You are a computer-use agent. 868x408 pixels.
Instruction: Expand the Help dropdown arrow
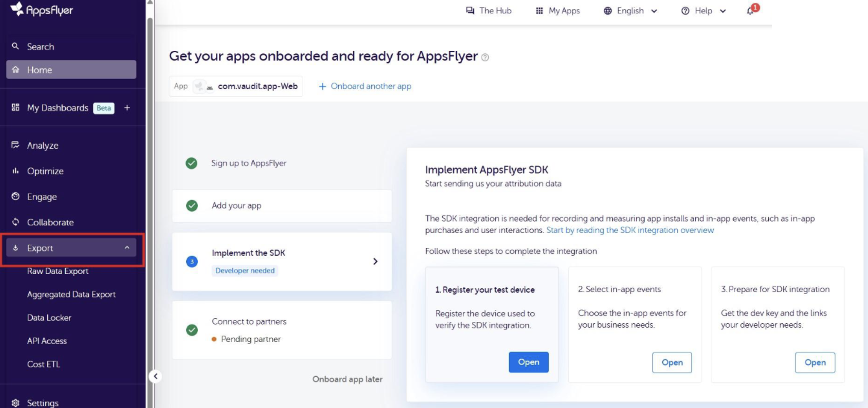(723, 11)
